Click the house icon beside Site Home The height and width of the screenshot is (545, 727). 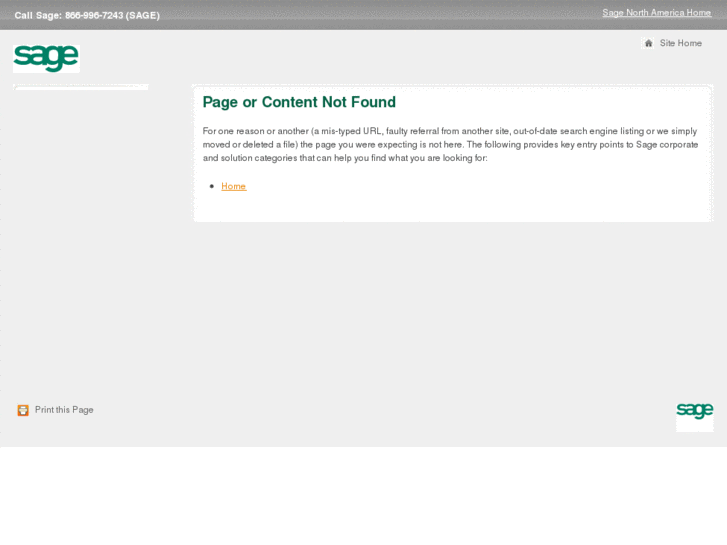[648, 43]
